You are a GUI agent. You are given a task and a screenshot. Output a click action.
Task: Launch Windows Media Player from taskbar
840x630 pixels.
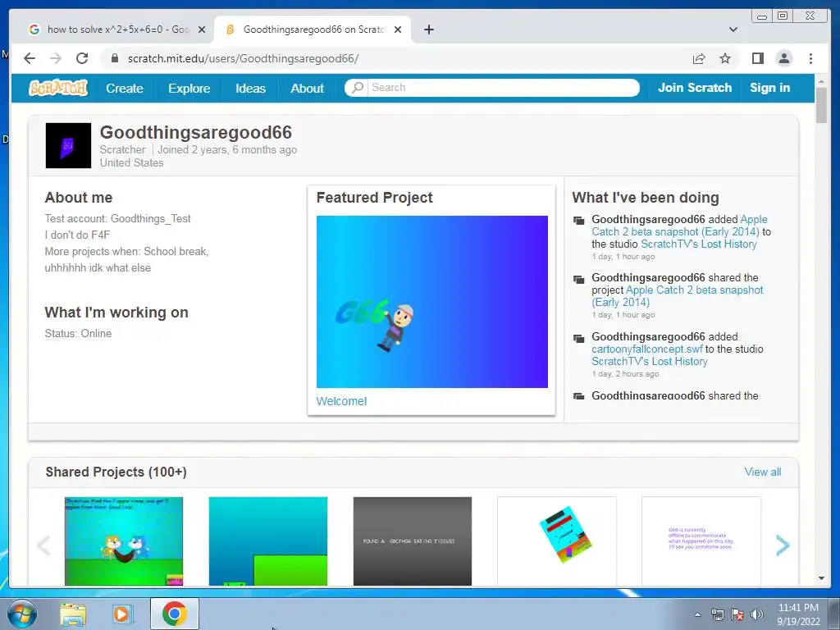(123, 614)
